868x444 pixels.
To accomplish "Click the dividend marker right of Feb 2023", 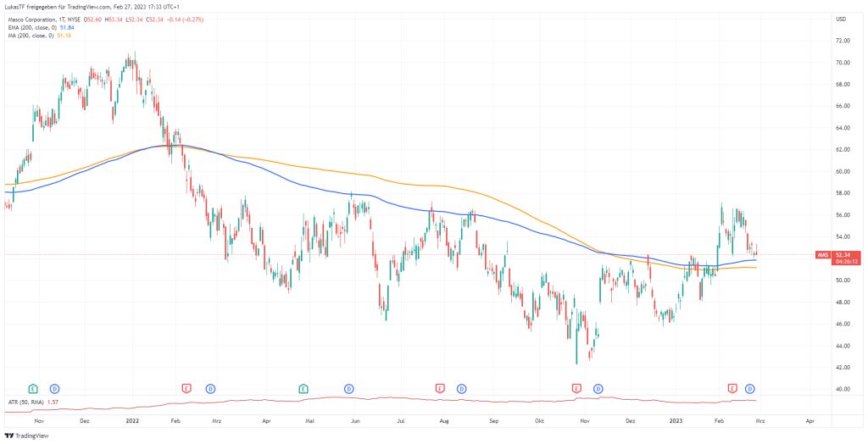I will click(750, 388).
